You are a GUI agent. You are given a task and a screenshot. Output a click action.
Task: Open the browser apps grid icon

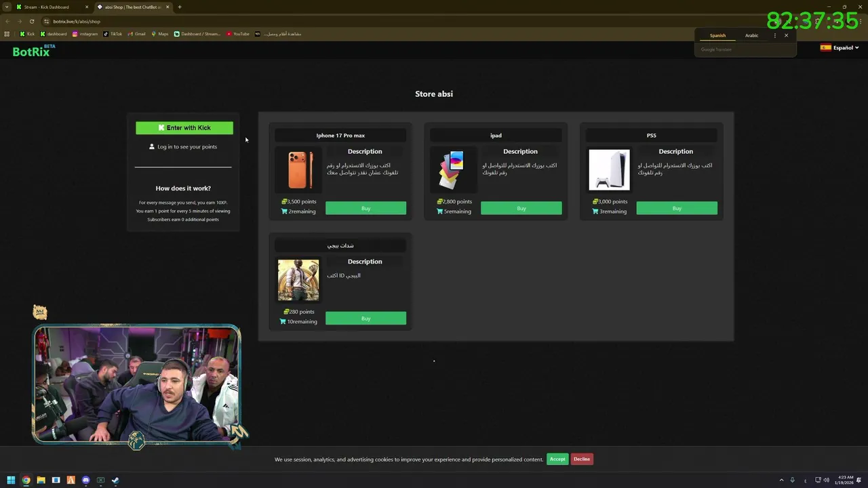pos(7,34)
